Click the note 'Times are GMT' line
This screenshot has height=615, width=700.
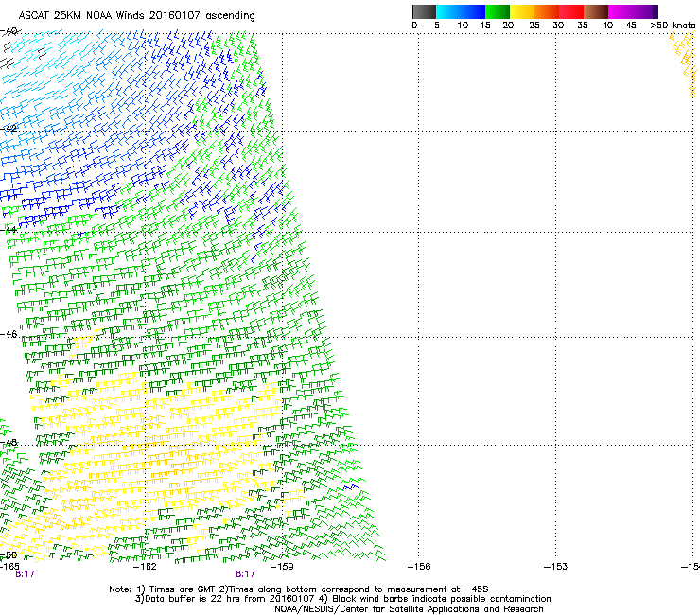click(x=299, y=589)
